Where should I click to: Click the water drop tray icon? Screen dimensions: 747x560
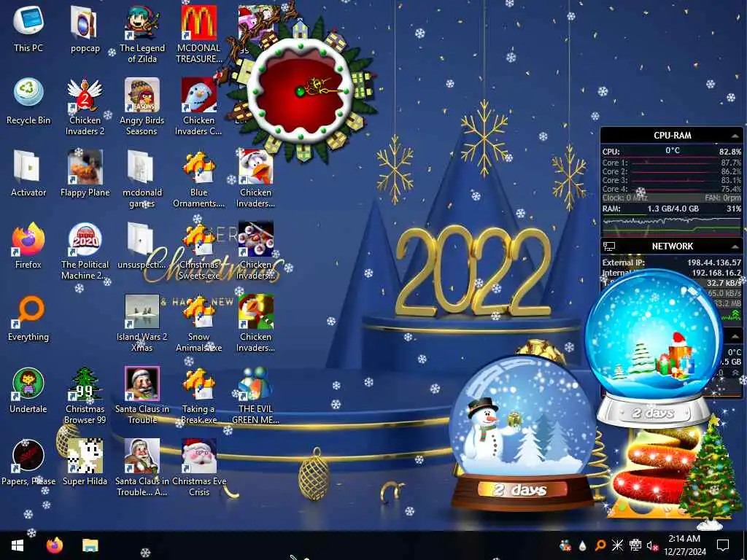point(583,545)
